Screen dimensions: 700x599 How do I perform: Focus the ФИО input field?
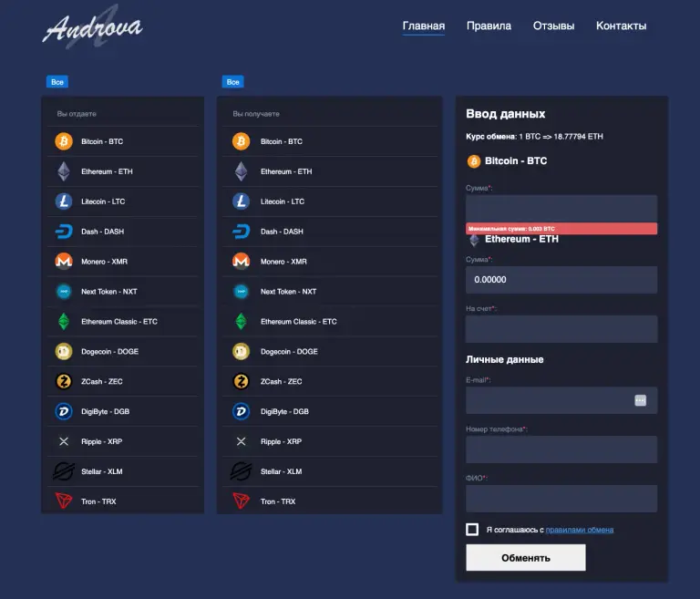click(561, 499)
